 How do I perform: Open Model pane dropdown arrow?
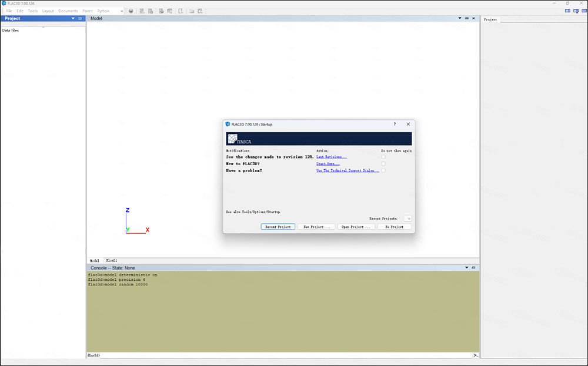[460, 18]
